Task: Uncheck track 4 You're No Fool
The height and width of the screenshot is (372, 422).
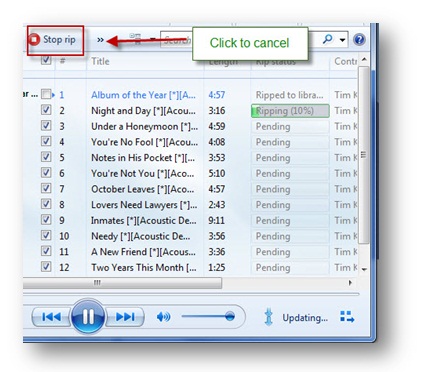Action: (46, 141)
